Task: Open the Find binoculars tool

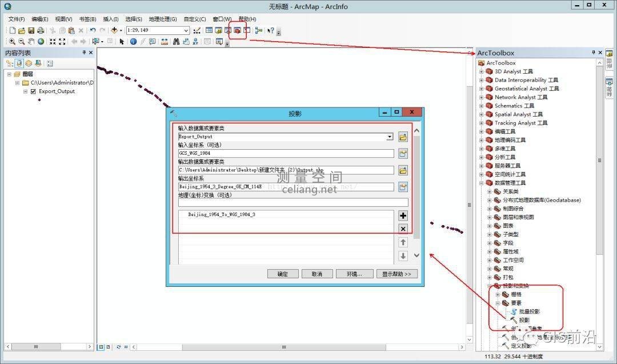Action: [x=176, y=41]
